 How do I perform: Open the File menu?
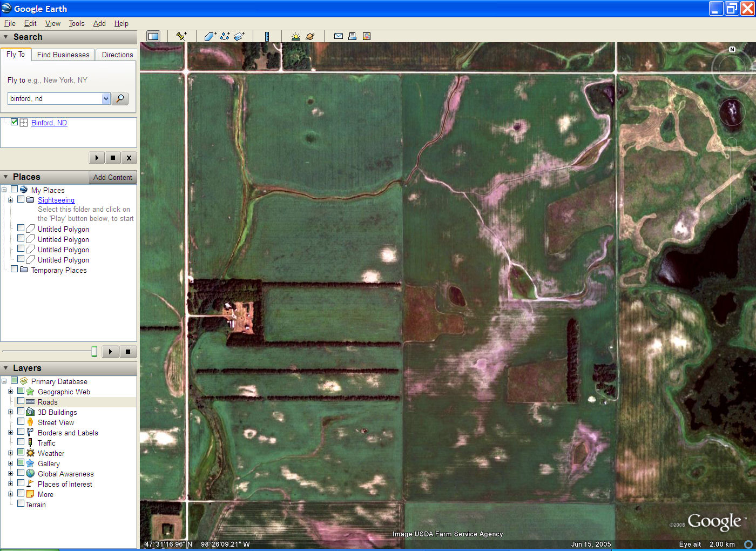[x=10, y=23]
